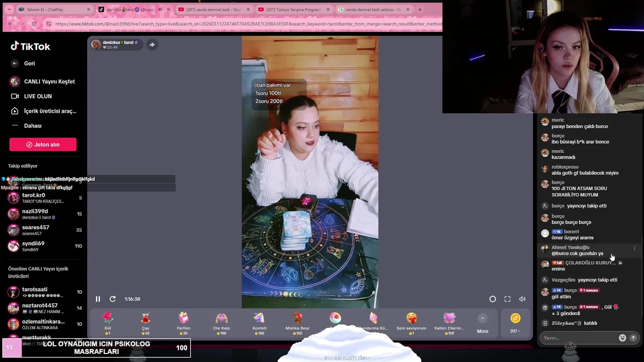Click ÇOLAKOĞLU KURUY username in chat
The image size is (644, 362).
click(590, 263)
